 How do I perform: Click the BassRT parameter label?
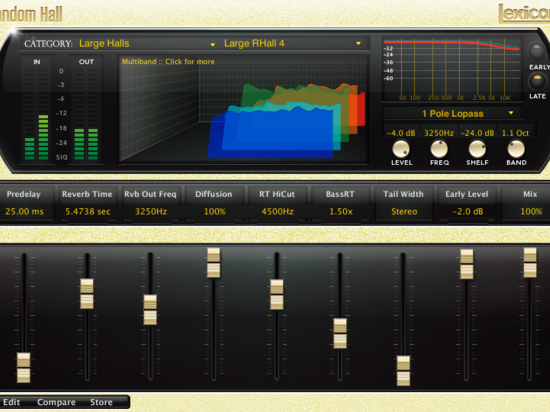pos(340,194)
